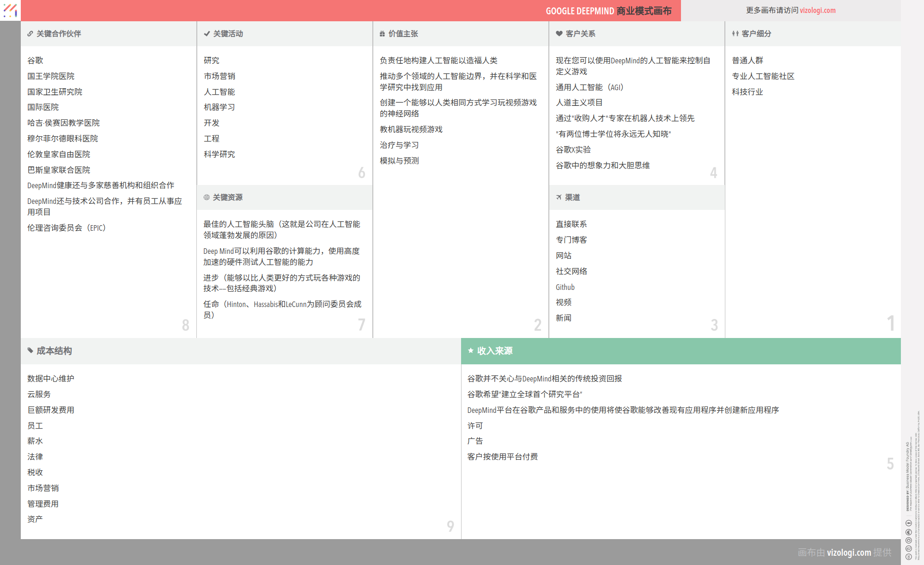The image size is (924, 565).
Task: Click the link icon beside 关键合作伙伴
Action: tap(30, 34)
